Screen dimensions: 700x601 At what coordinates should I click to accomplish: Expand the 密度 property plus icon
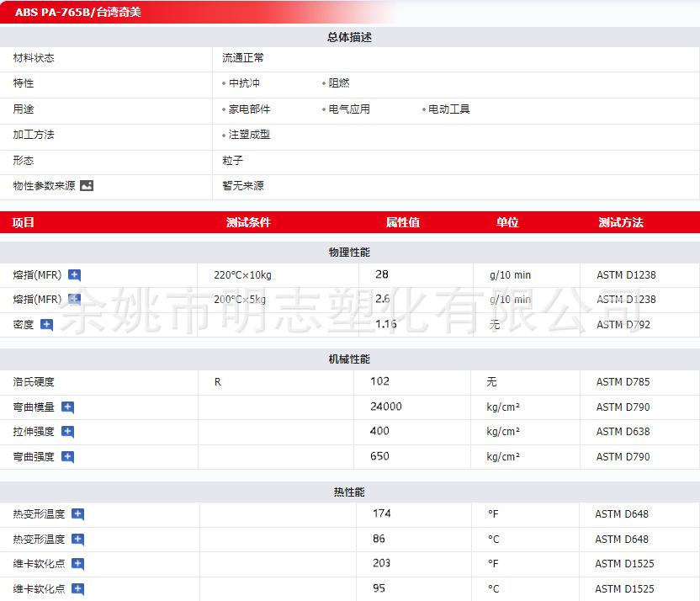(x=46, y=325)
